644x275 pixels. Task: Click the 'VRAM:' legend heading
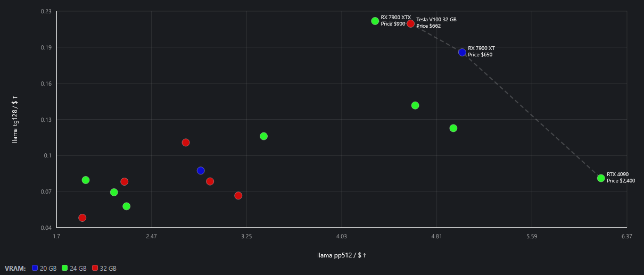(15, 269)
